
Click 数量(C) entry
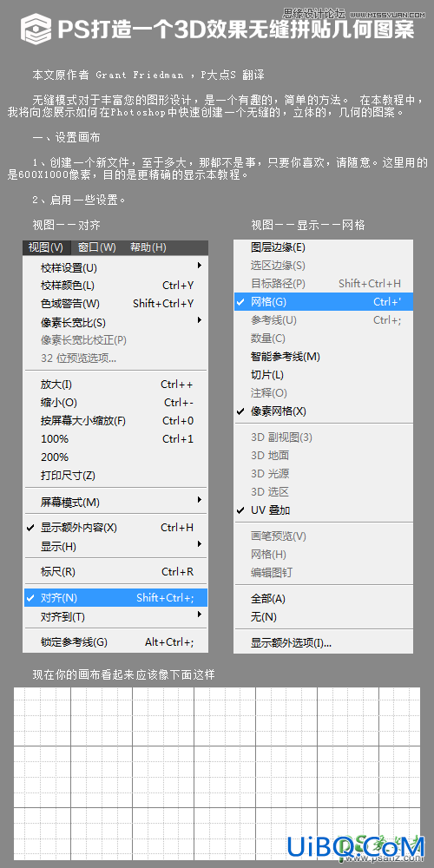324,339
